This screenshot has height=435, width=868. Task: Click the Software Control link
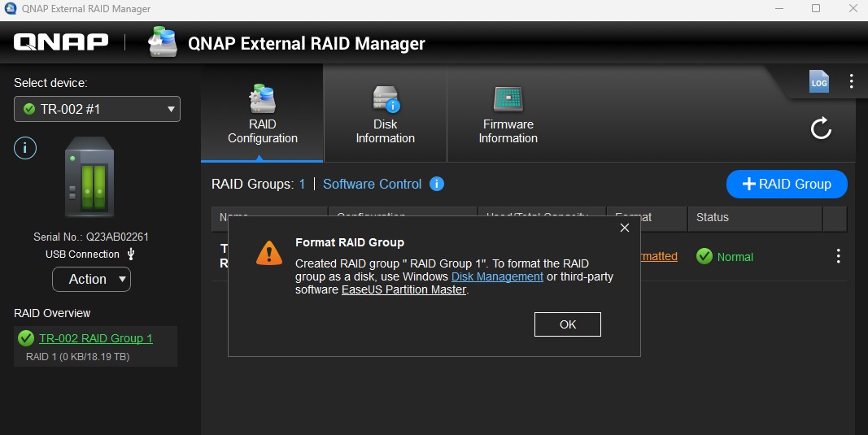point(372,184)
